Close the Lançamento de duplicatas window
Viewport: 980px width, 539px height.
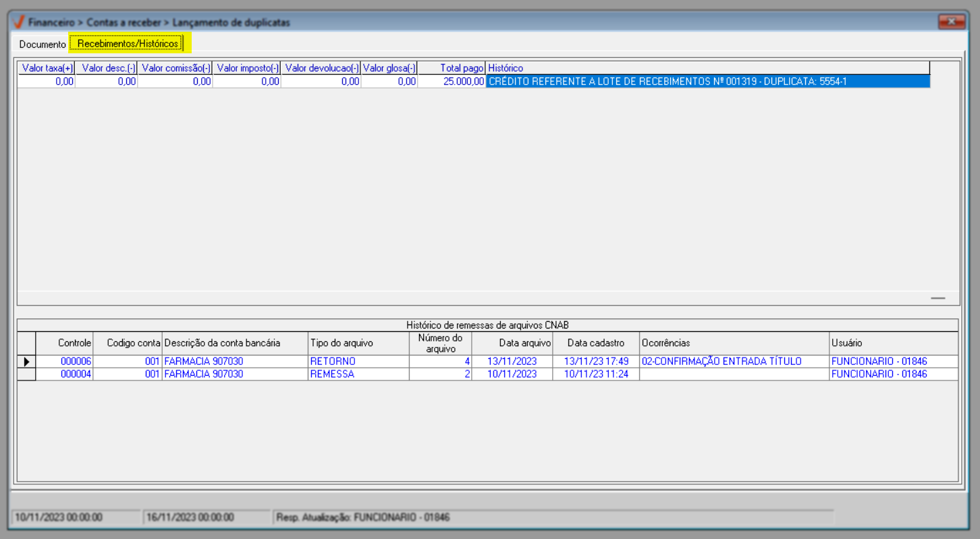951,22
